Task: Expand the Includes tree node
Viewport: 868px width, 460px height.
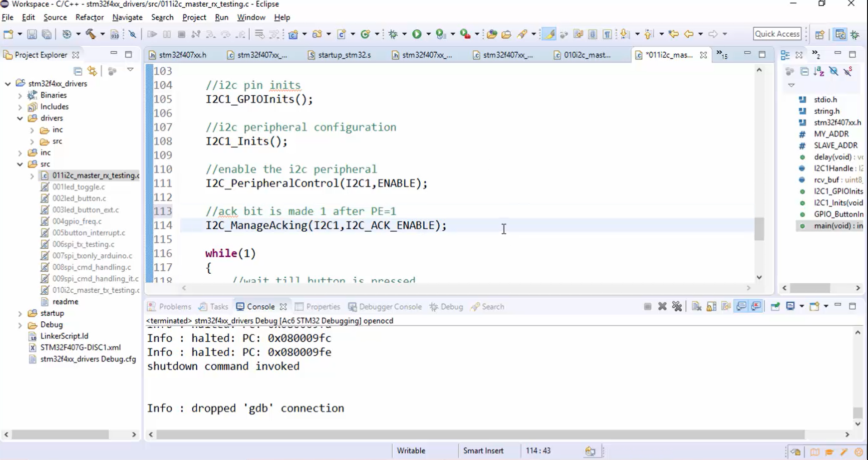Action: [20, 107]
